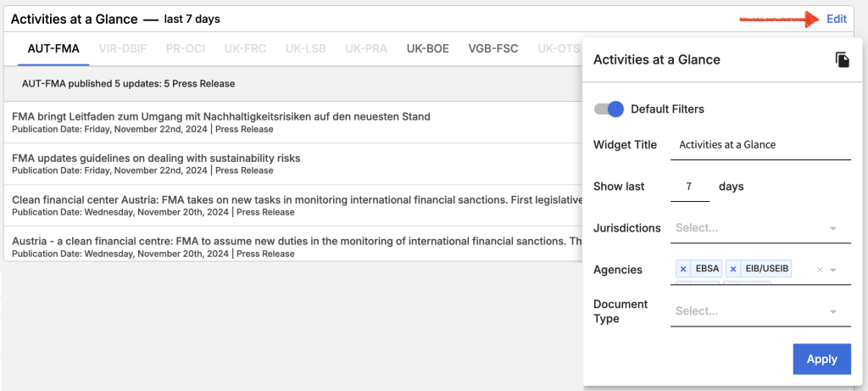868x391 pixels.
Task: Select the UK-BOE tab
Action: (x=428, y=48)
